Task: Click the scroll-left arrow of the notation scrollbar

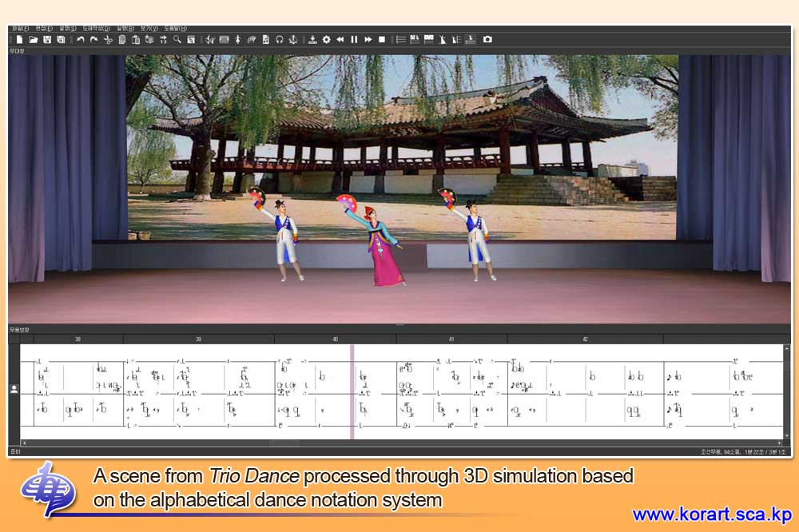Action: tap(23, 443)
